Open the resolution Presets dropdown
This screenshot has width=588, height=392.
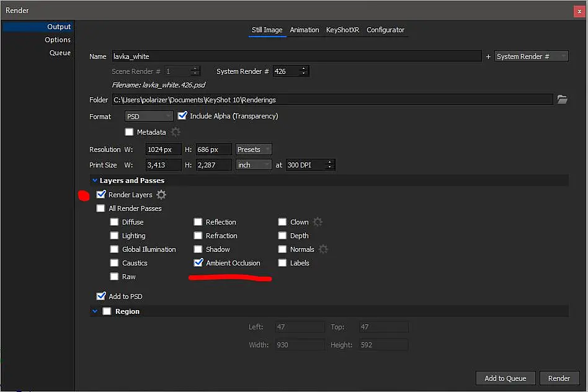(x=254, y=149)
